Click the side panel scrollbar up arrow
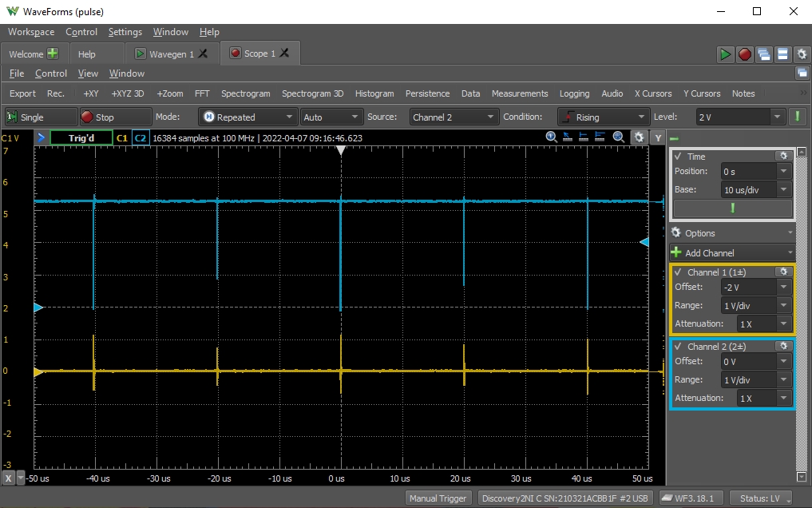The image size is (812, 508). (802, 152)
